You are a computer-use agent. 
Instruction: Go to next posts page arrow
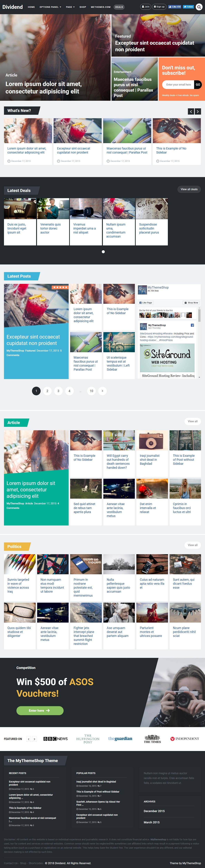pos(102,391)
